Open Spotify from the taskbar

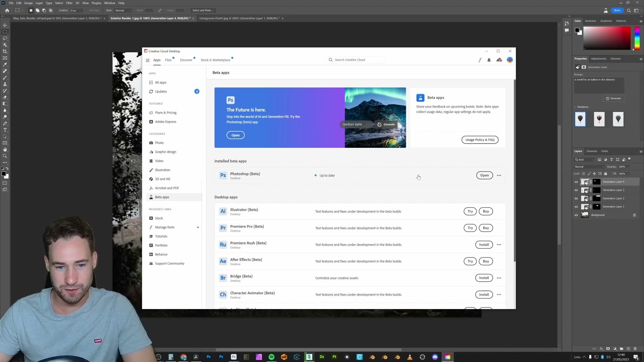(x=271, y=357)
